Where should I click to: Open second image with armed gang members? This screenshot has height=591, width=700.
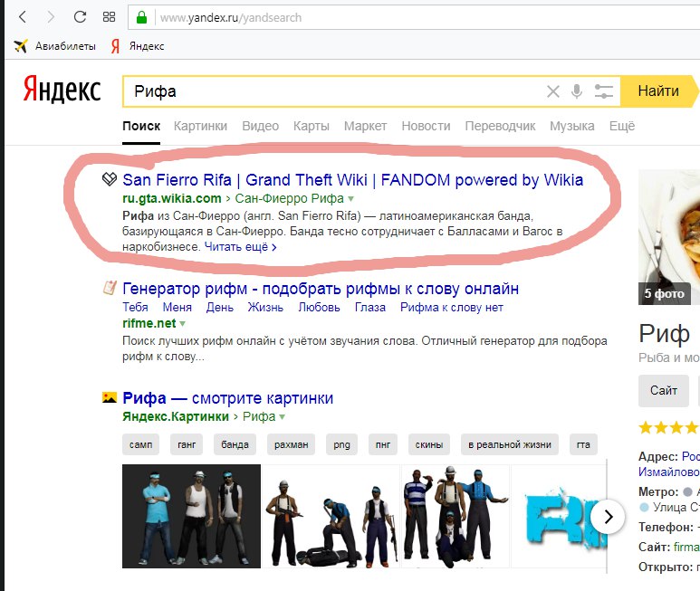click(331, 516)
